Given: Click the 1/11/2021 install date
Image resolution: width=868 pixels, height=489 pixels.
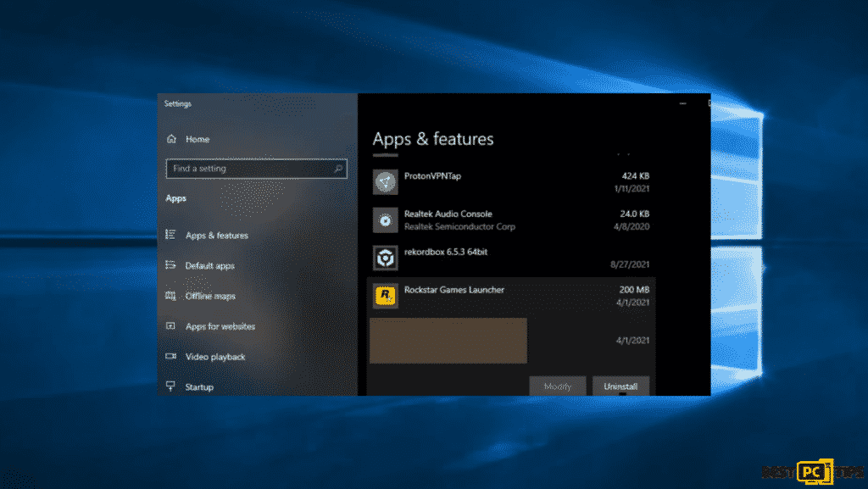Looking at the screenshot, I should pyautogui.click(x=632, y=189).
